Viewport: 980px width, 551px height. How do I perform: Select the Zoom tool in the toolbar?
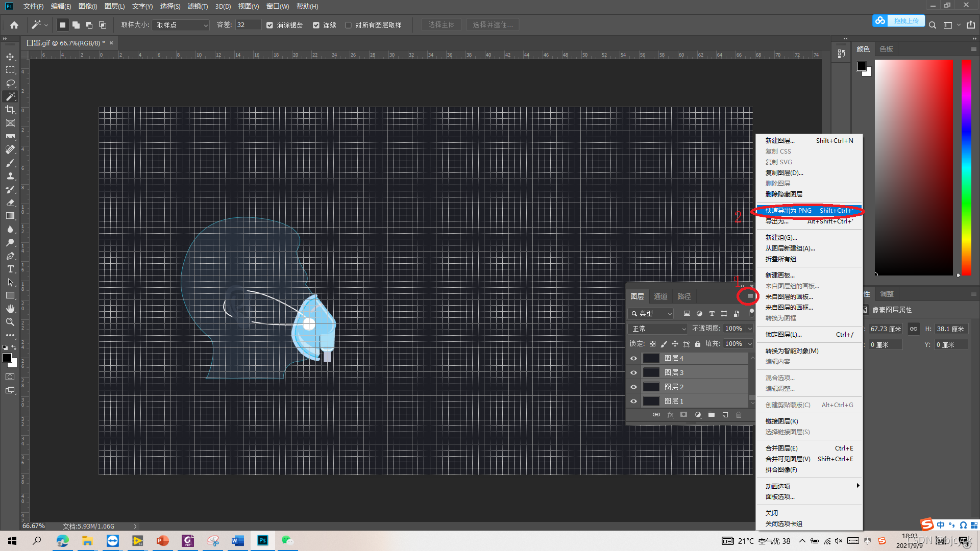[x=10, y=322]
